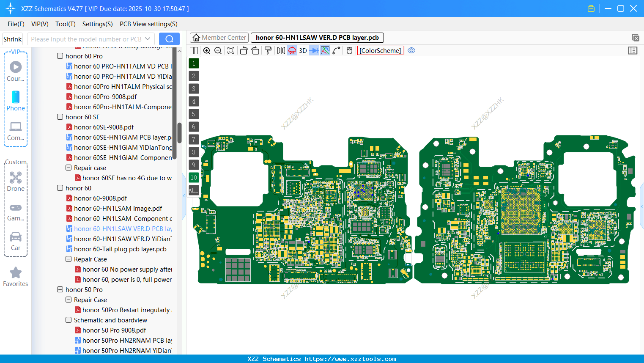This screenshot has height=363, width=644.
Task: Select the Game console category icon
Action: pos(16,212)
